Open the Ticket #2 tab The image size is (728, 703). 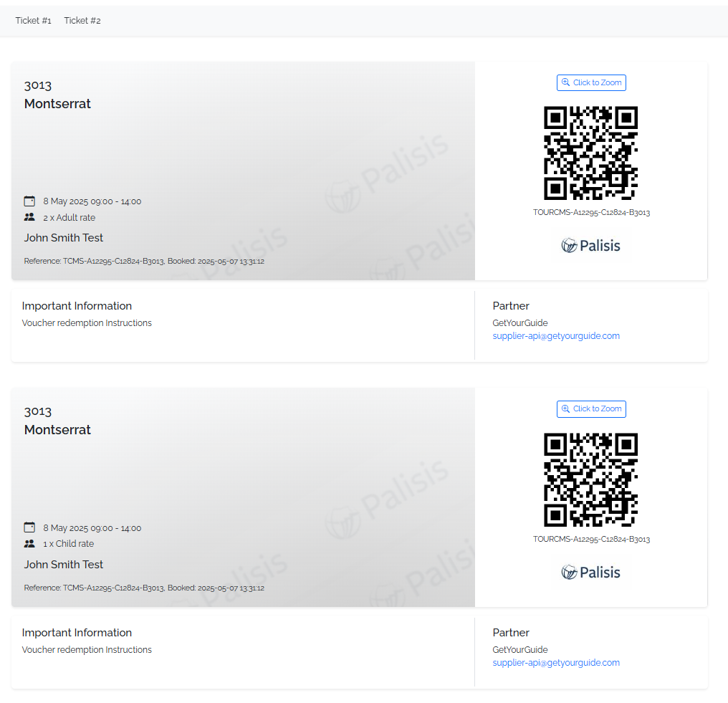pos(82,21)
